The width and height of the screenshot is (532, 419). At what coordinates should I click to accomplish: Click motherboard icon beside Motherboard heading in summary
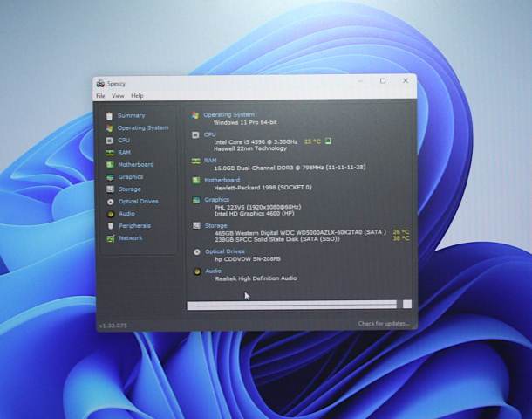point(196,181)
